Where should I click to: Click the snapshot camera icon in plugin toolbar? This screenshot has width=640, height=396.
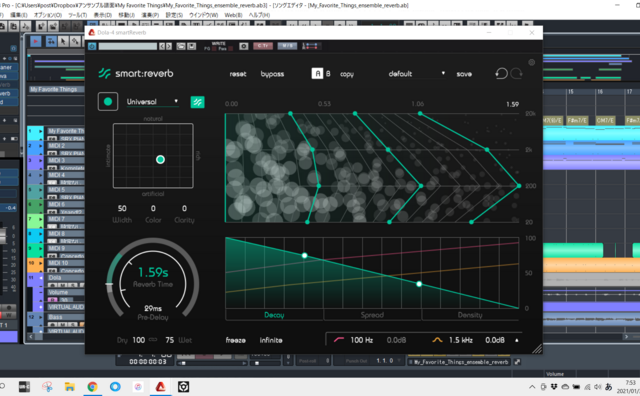(244, 46)
